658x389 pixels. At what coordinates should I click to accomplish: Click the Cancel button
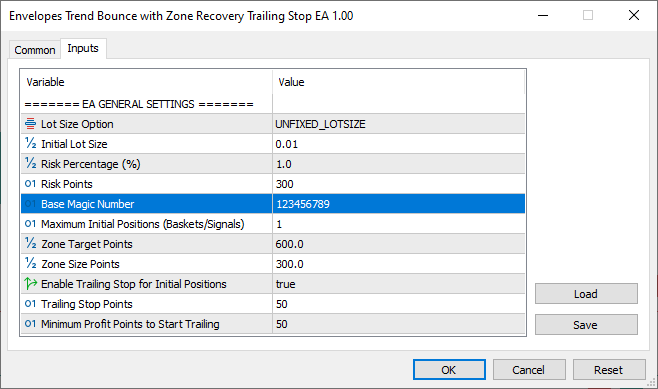(529, 370)
